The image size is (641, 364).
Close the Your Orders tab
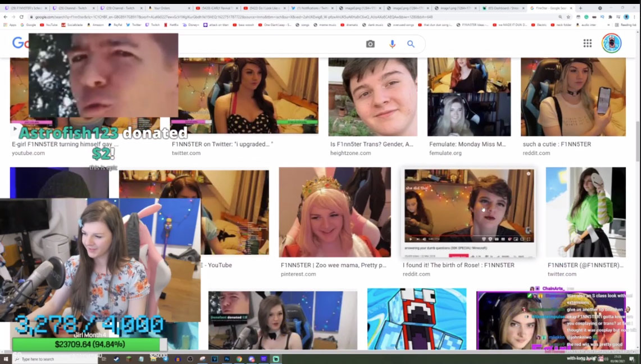click(x=189, y=8)
